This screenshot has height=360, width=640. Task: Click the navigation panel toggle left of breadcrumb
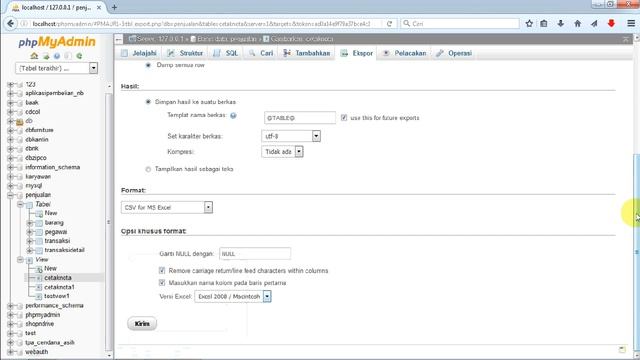(x=118, y=40)
